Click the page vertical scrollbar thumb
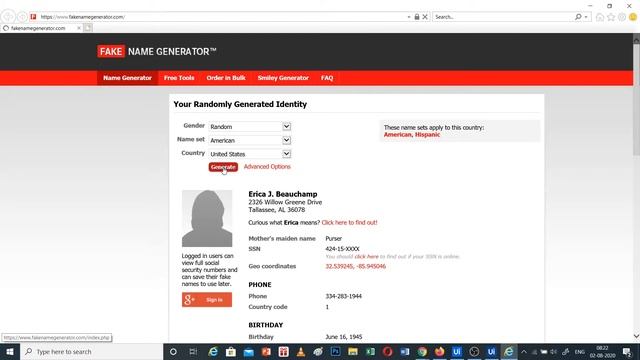Screen dimensions: 640x360 [x=636, y=100]
